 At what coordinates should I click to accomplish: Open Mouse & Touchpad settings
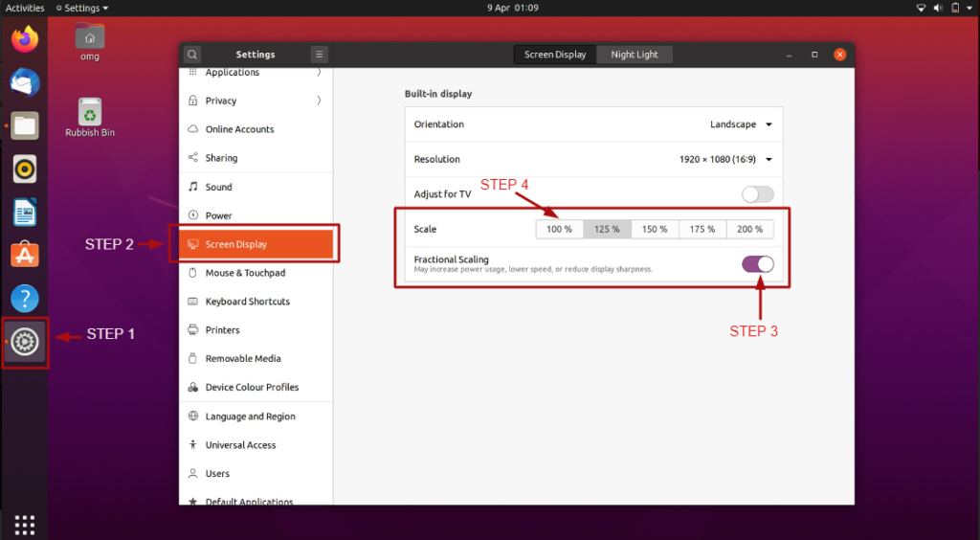click(256, 273)
